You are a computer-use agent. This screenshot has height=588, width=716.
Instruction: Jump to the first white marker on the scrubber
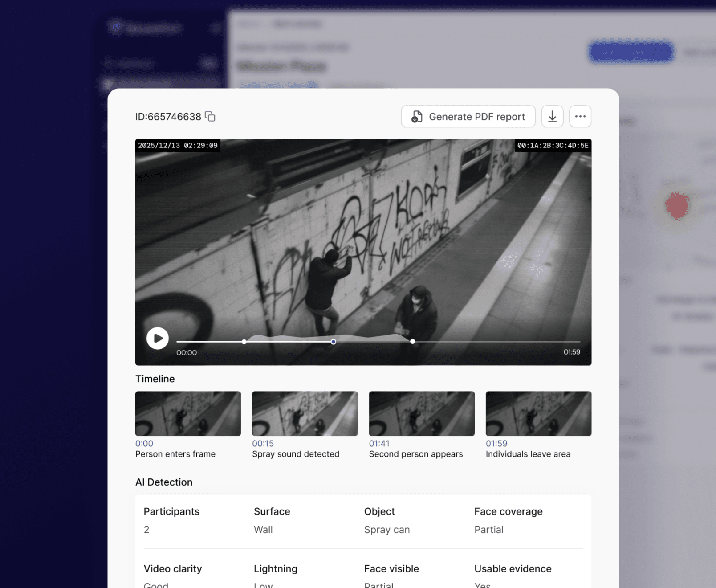tap(244, 342)
